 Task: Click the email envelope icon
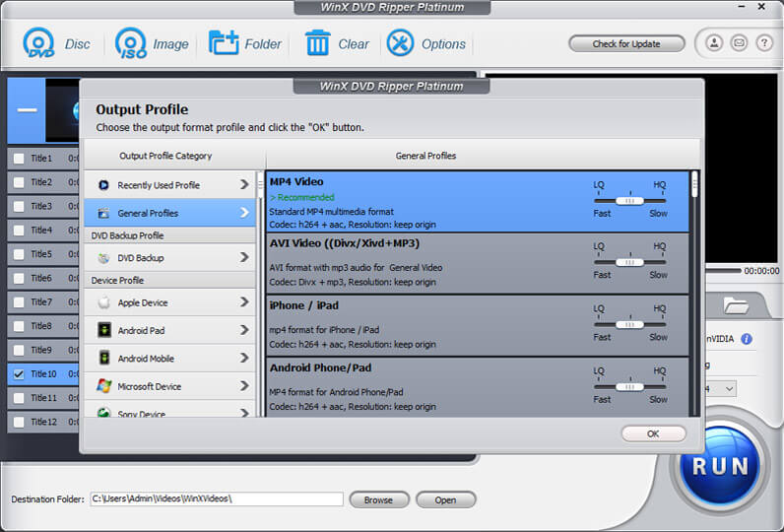click(x=739, y=43)
